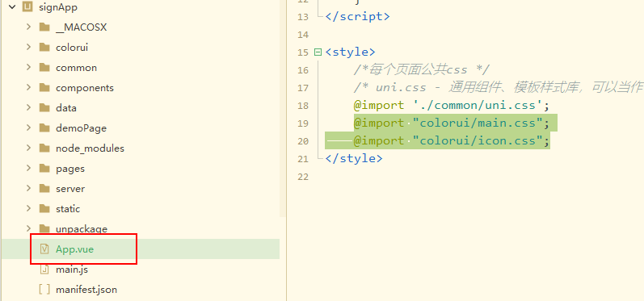Expand the pages folder arrow
Screen dimensions: 644x301
28,168
